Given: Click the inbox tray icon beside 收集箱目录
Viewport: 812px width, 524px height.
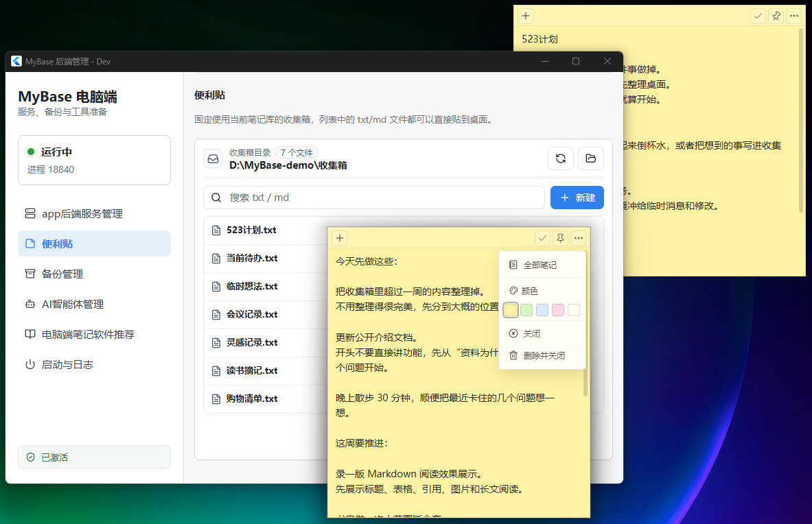Looking at the screenshot, I should tap(213, 159).
